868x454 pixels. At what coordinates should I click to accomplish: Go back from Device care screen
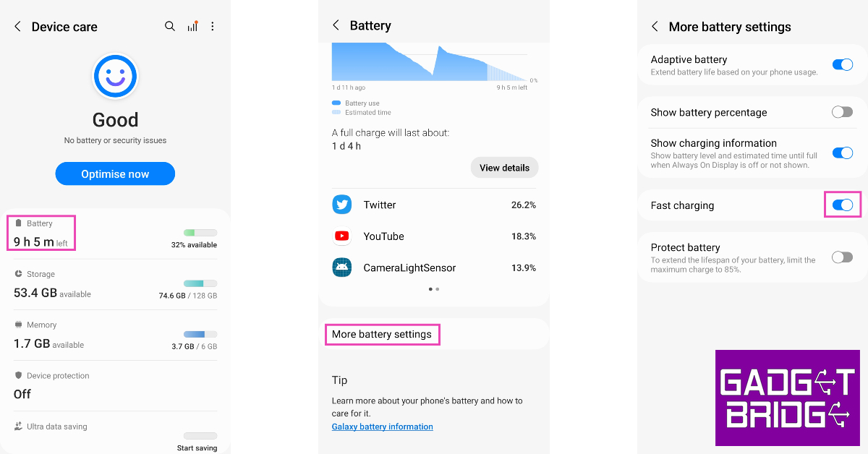click(x=18, y=27)
